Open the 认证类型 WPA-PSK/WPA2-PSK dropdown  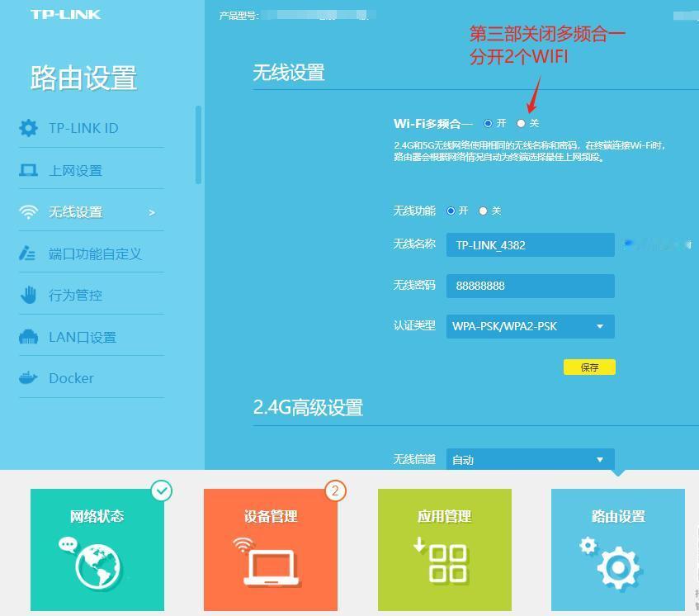(530, 326)
